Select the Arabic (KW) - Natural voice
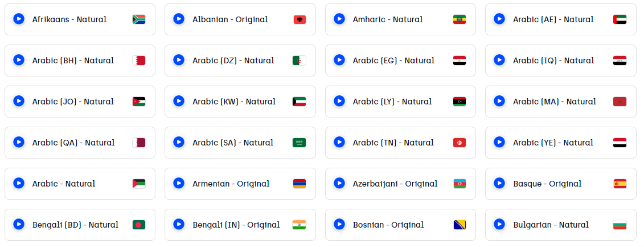The height and width of the screenshot is (247, 644). click(240, 102)
